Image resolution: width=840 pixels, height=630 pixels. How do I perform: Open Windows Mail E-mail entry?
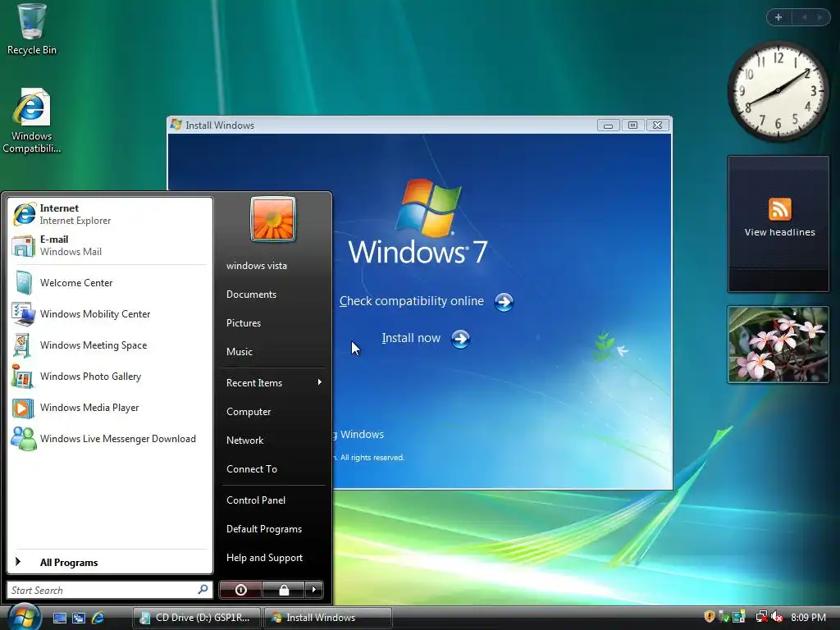(x=109, y=245)
